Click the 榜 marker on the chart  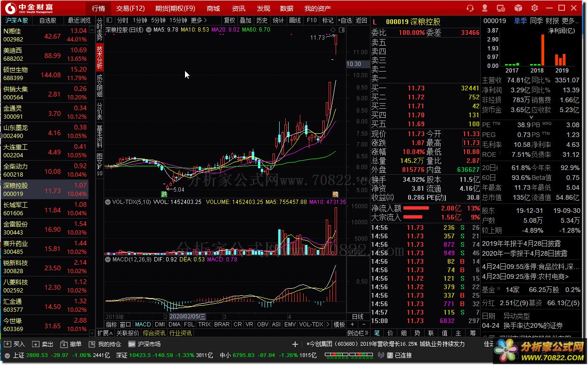tap(335, 194)
